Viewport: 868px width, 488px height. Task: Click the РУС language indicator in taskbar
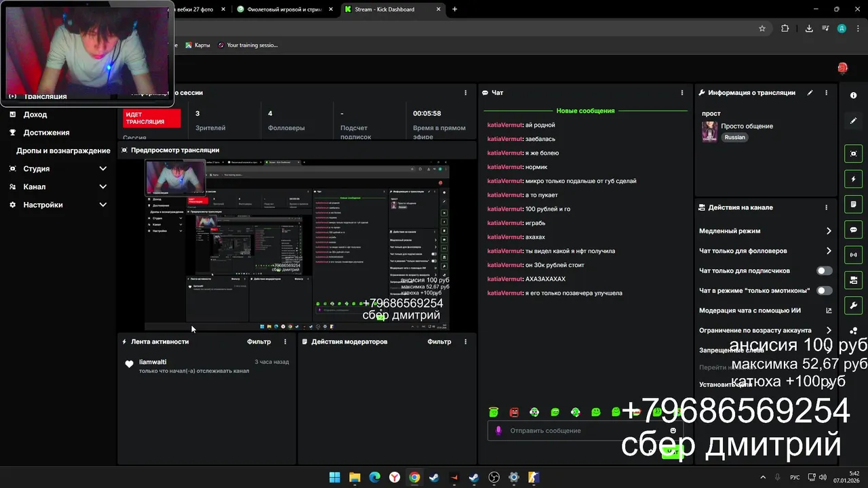tap(795, 477)
